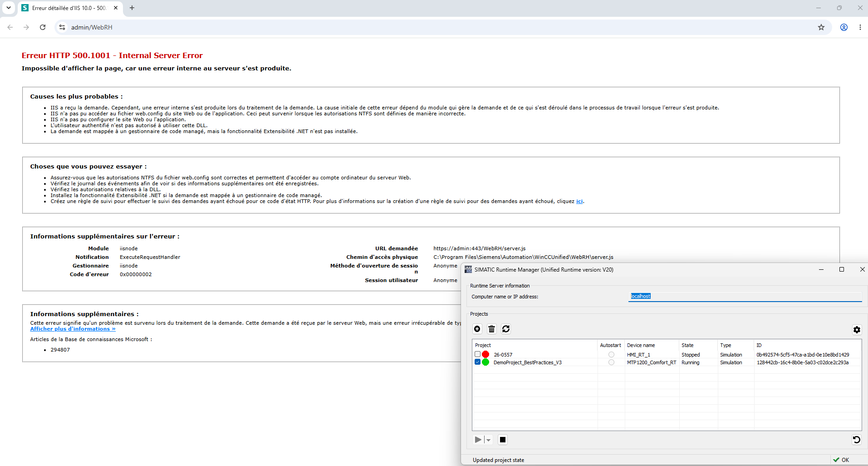Image resolution: width=868 pixels, height=466 pixels.
Task: Click the ExecuteRequestHandler notification value
Action: point(150,257)
